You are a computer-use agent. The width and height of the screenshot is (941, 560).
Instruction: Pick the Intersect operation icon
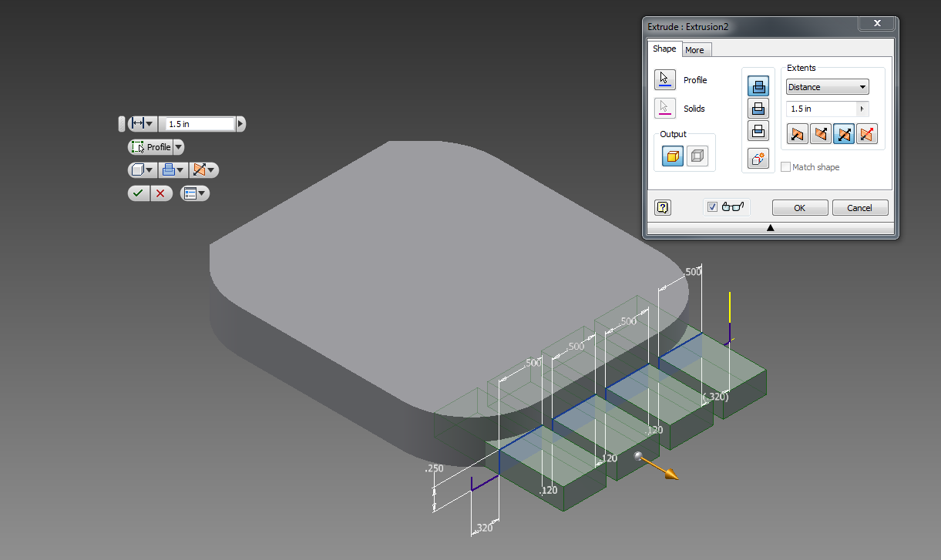point(758,130)
